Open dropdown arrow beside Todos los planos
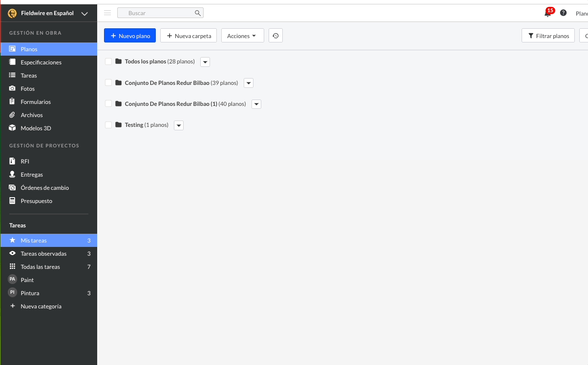 point(205,62)
